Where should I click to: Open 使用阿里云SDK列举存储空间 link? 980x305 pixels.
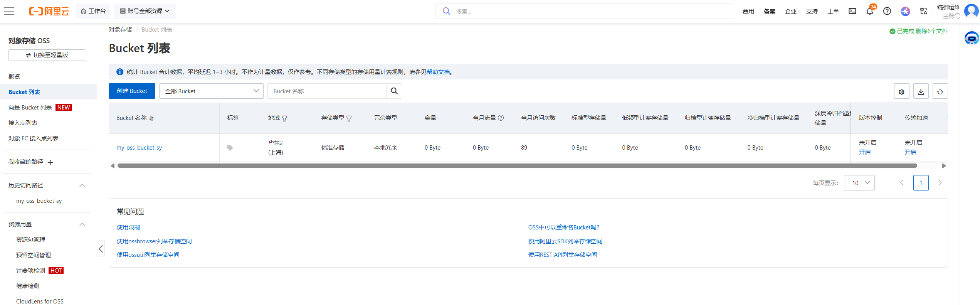[565, 241]
